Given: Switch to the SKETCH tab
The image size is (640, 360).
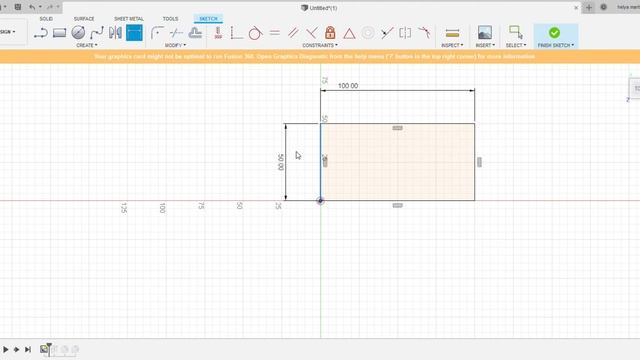Looking at the screenshot, I should (209, 19).
